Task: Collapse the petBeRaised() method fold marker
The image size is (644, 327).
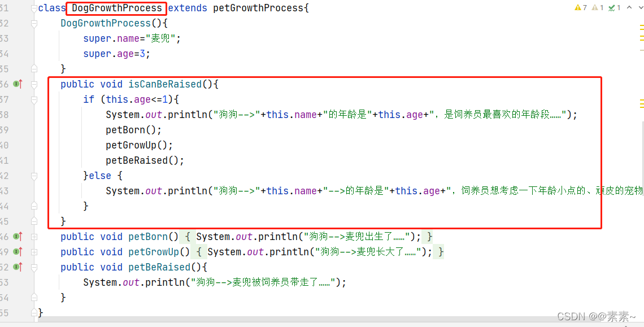Action: (34, 268)
